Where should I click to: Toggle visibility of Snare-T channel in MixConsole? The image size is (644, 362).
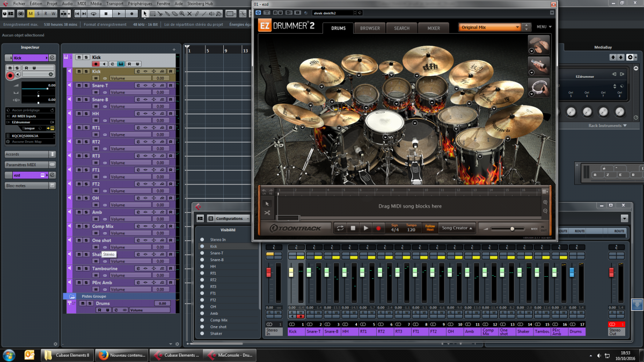(202, 253)
